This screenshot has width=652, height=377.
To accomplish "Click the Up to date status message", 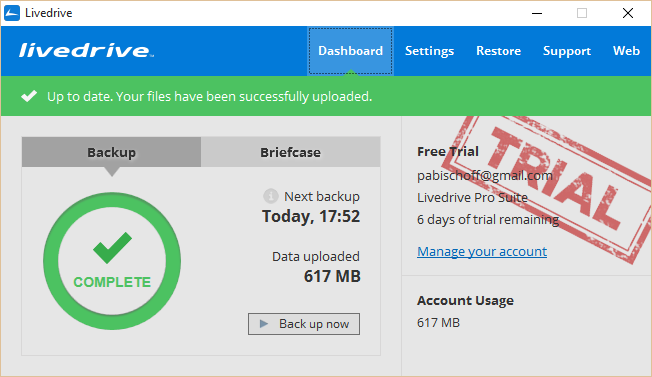I will [210, 96].
